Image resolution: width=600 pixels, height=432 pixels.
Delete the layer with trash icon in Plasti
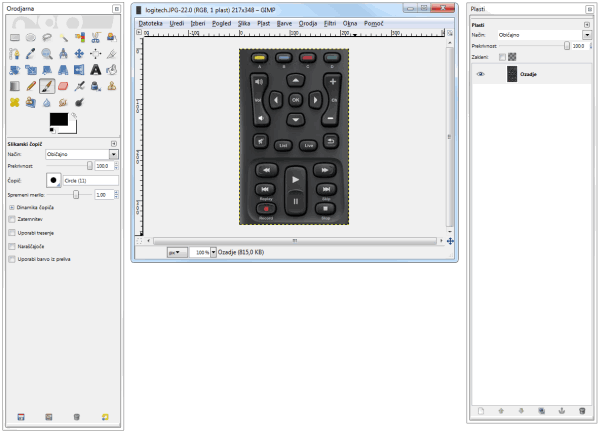click(582, 411)
